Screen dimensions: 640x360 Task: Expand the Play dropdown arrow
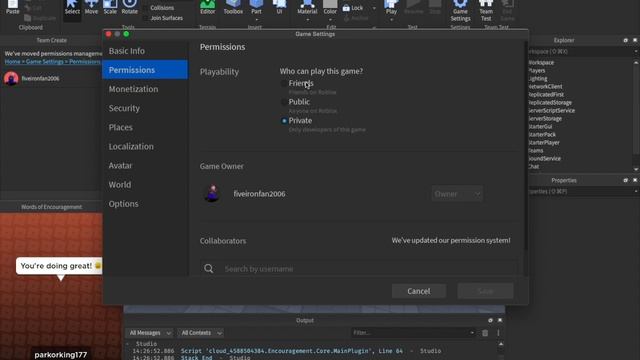pos(391,20)
